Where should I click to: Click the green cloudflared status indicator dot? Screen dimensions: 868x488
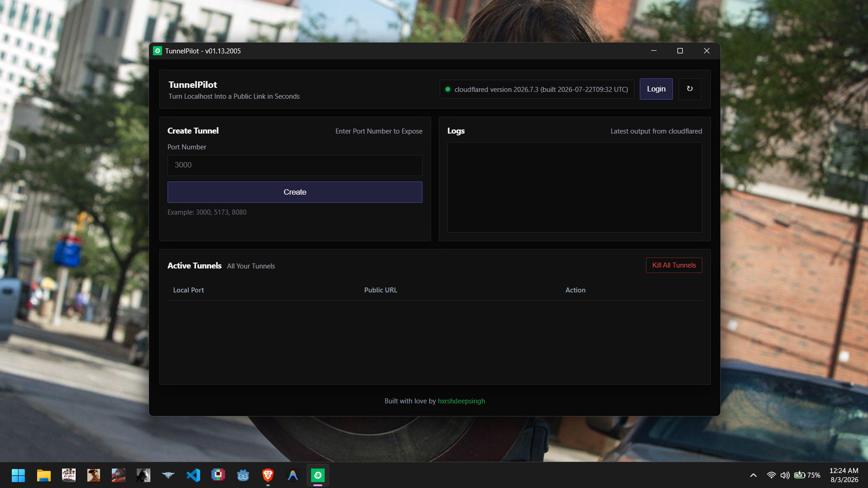coord(447,89)
